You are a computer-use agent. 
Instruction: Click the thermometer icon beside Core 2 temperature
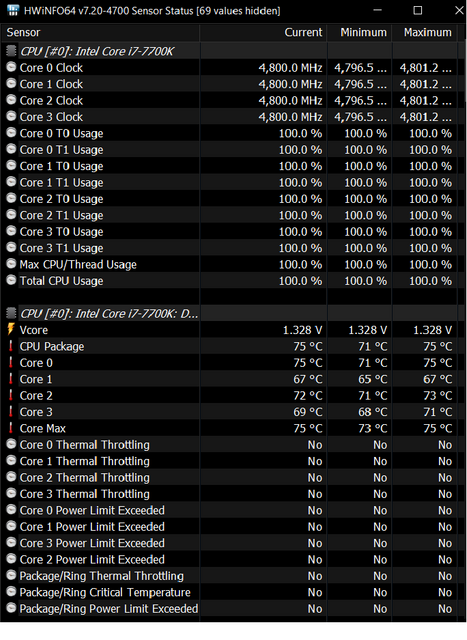point(11,395)
